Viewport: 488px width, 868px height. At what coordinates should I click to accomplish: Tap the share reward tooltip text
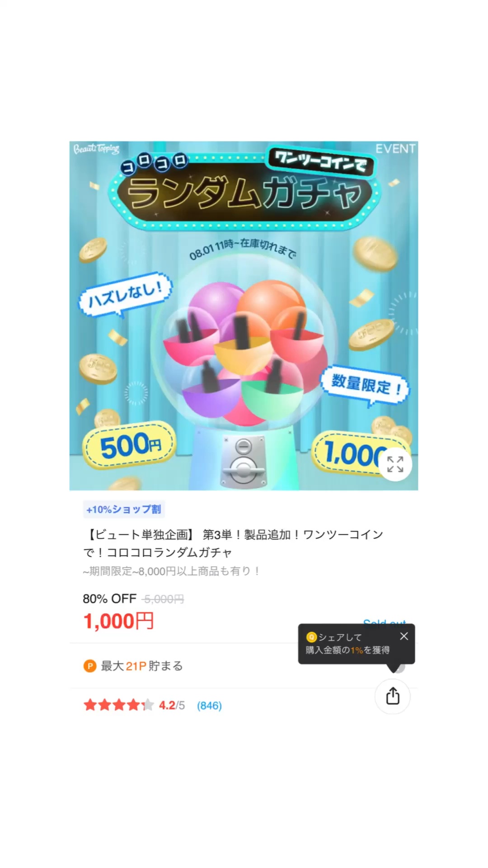tap(347, 643)
